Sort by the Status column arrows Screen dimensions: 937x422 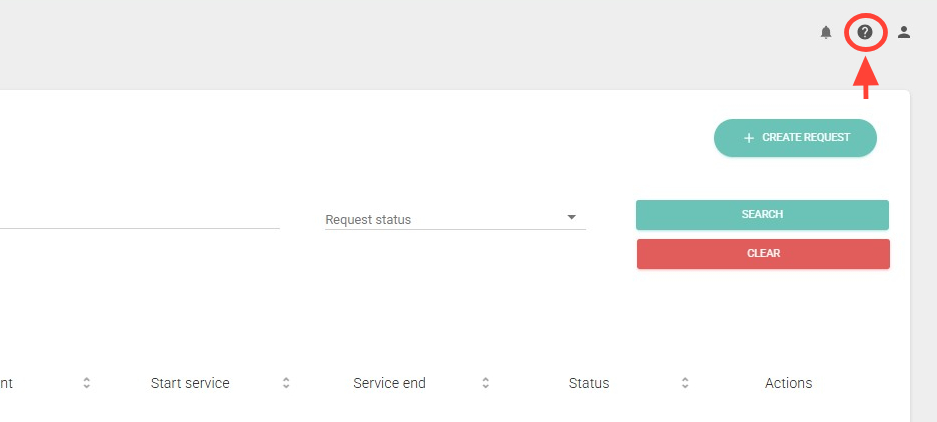tap(685, 383)
